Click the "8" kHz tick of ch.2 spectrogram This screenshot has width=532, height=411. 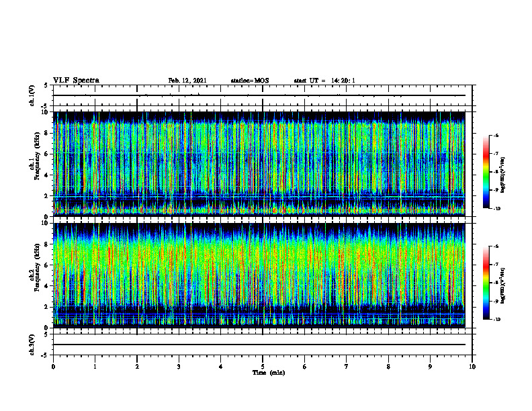pyautogui.click(x=47, y=244)
